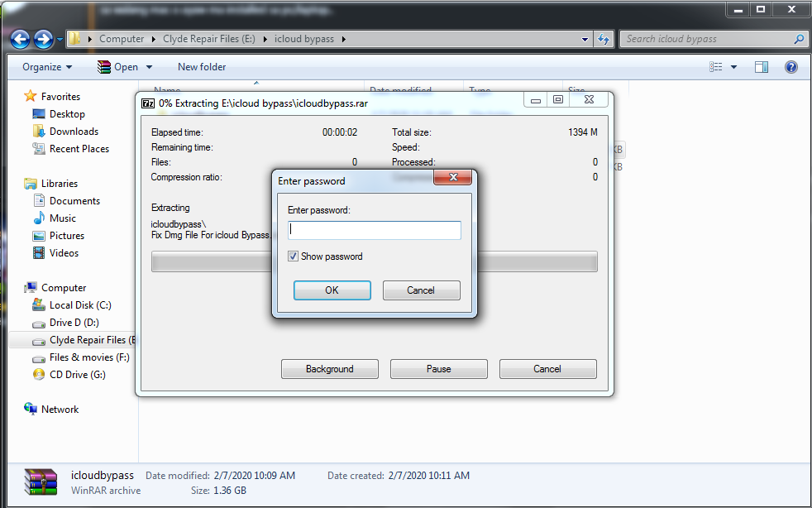Click Cancel in the Enter password dialog

[x=421, y=290]
